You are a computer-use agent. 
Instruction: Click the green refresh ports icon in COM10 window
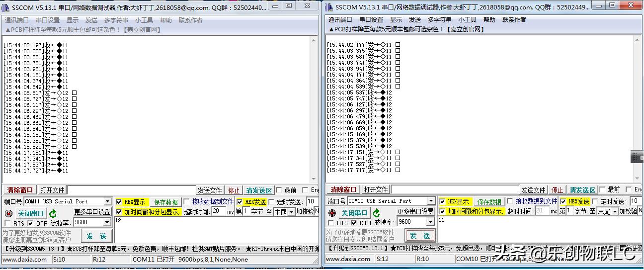(376, 213)
